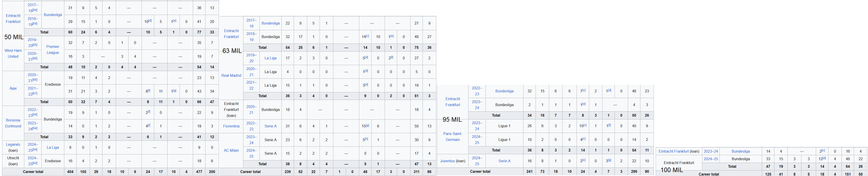Open the Utrecht 2024–25 season link
The width and height of the screenshot is (868, 176).
pos(33,161)
